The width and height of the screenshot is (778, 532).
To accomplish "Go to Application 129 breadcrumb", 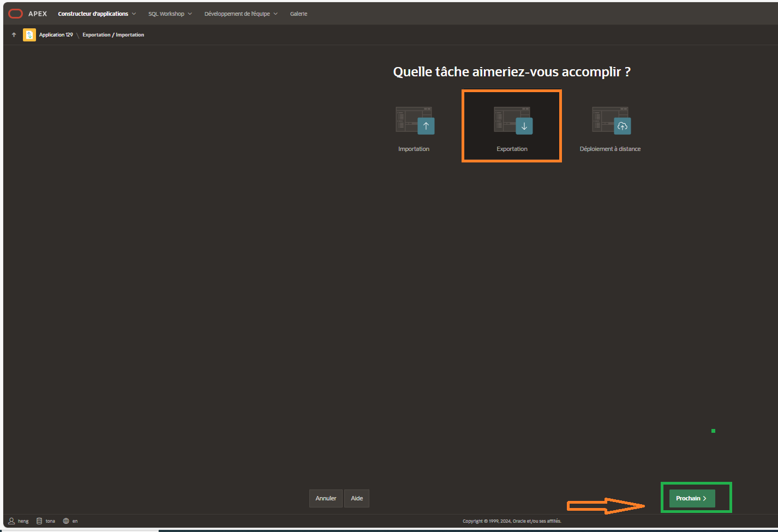I will (56, 35).
